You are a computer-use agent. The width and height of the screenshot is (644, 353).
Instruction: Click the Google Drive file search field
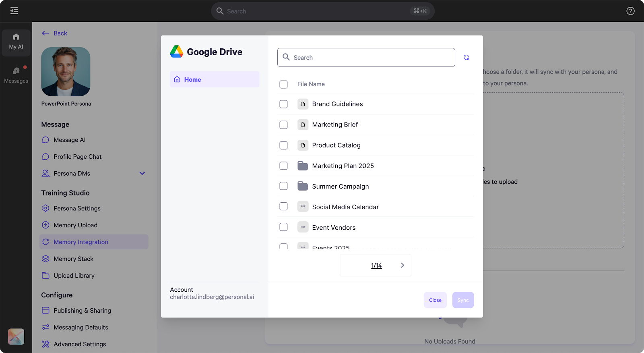(x=366, y=58)
